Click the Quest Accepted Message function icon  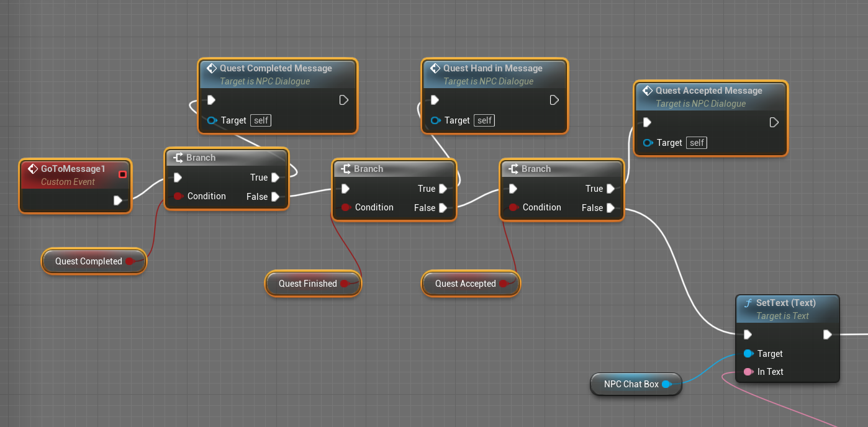coord(648,91)
